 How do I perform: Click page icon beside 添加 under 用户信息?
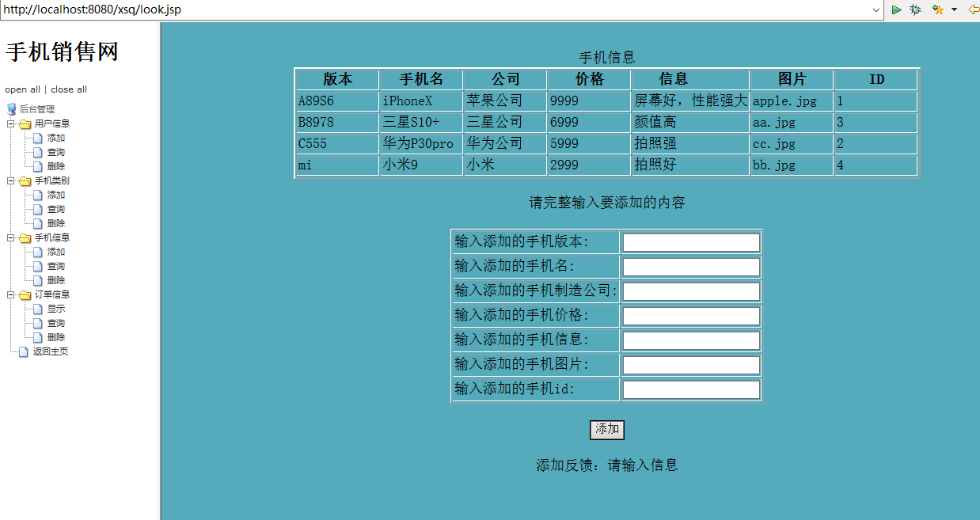click(x=38, y=138)
